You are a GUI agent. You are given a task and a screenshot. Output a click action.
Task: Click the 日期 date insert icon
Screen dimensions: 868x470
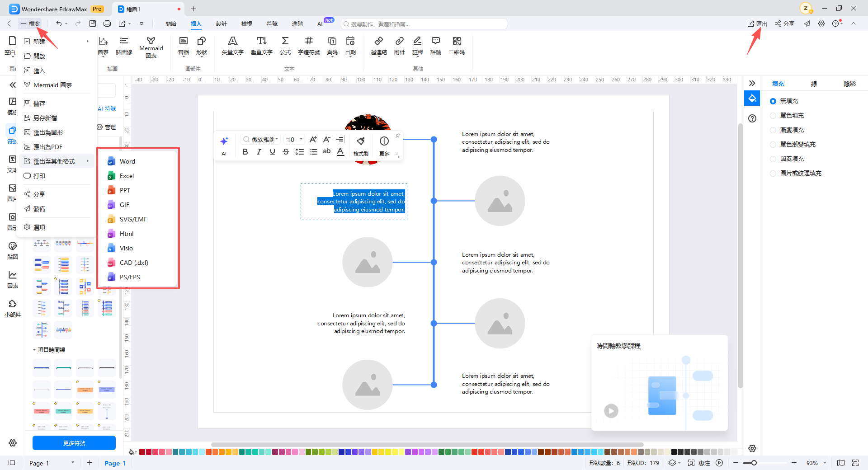350,46
